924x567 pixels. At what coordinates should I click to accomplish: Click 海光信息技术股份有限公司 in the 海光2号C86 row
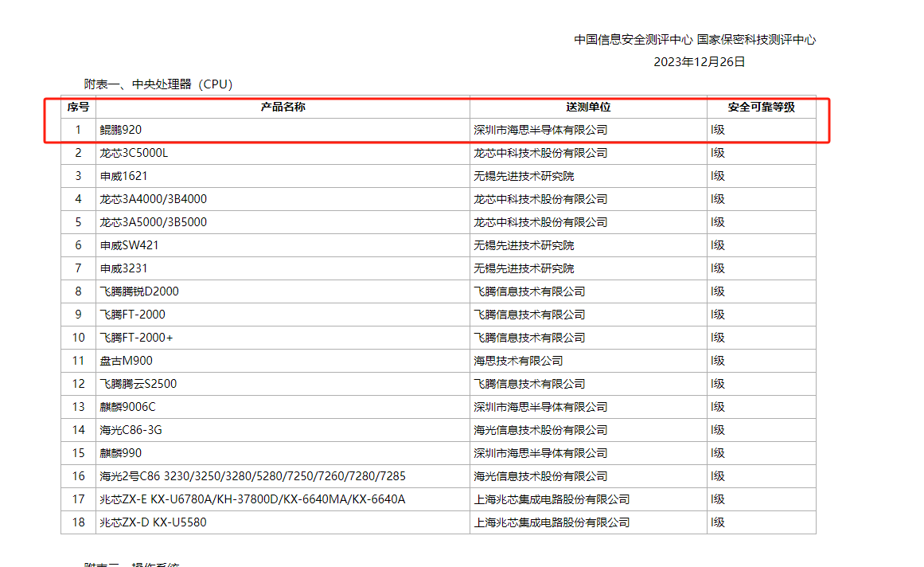pyautogui.click(x=540, y=476)
